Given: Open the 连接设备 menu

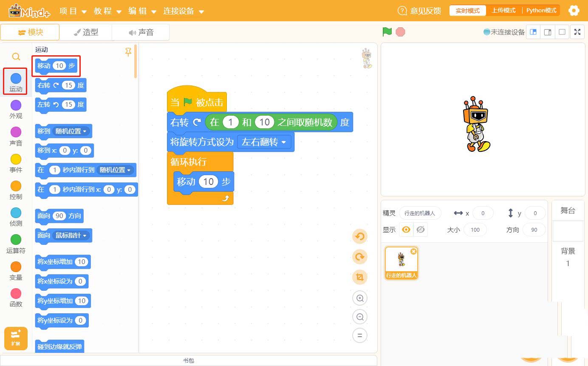Looking at the screenshot, I should coord(184,11).
